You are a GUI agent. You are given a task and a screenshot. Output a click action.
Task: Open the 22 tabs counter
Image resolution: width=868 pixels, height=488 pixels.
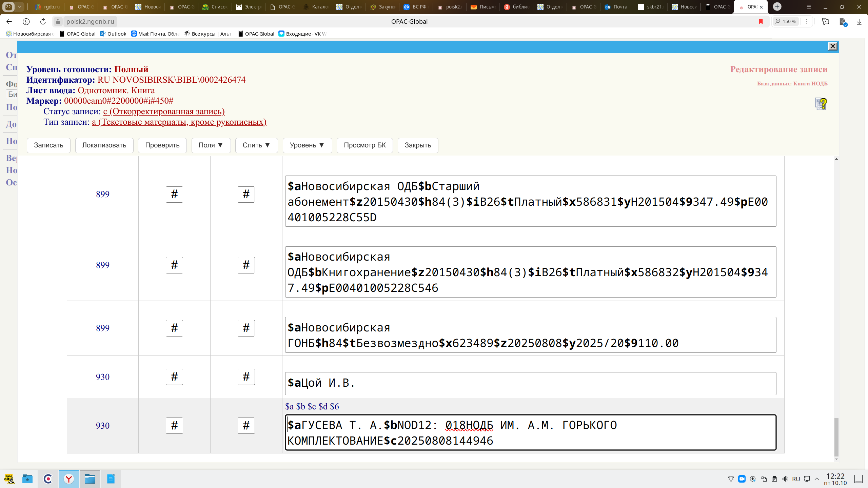tap(8, 6)
